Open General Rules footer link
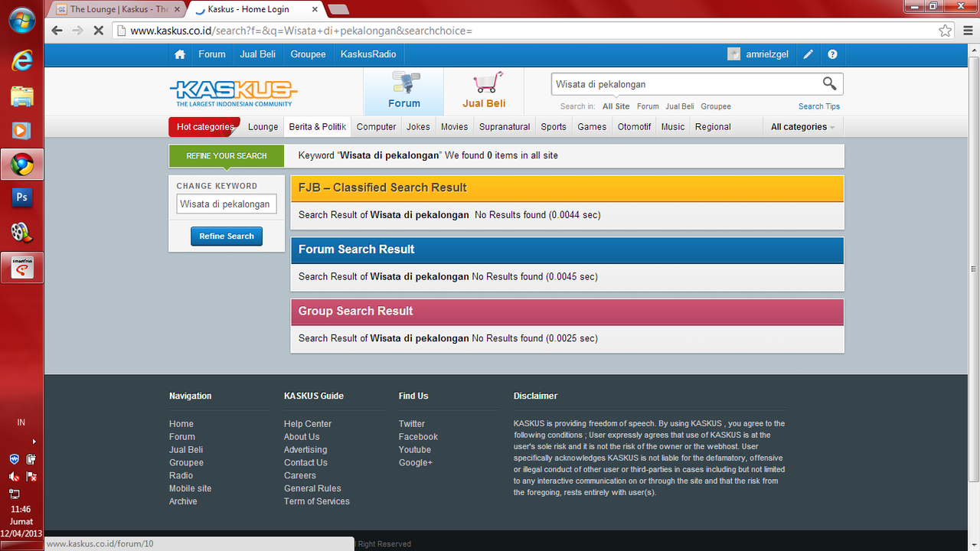 312,488
